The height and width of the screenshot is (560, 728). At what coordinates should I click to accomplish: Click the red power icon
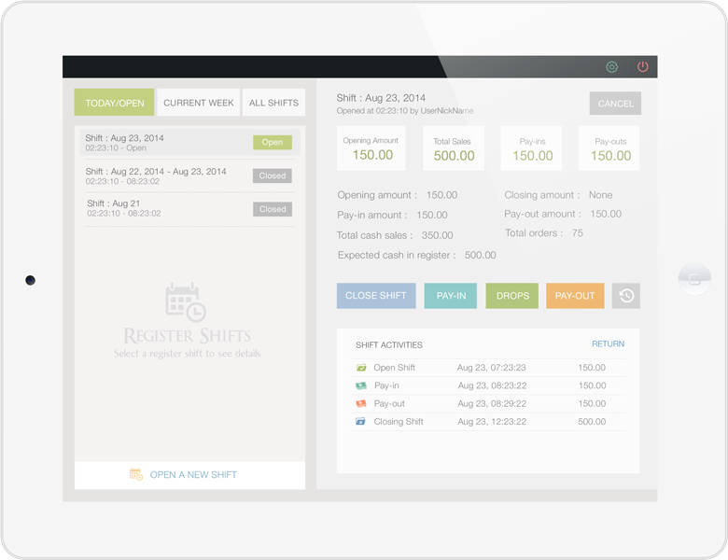642,67
